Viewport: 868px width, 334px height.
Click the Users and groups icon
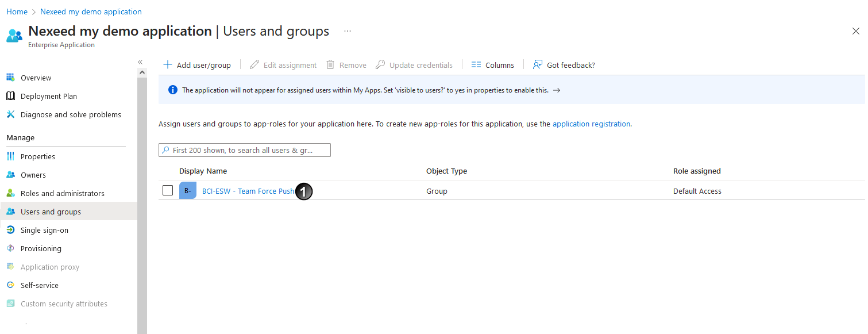pyautogui.click(x=10, y=212)
